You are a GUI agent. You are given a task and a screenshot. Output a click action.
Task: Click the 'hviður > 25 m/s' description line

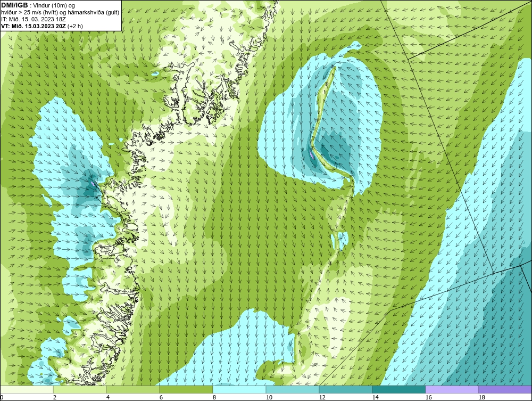pos(60,13)
